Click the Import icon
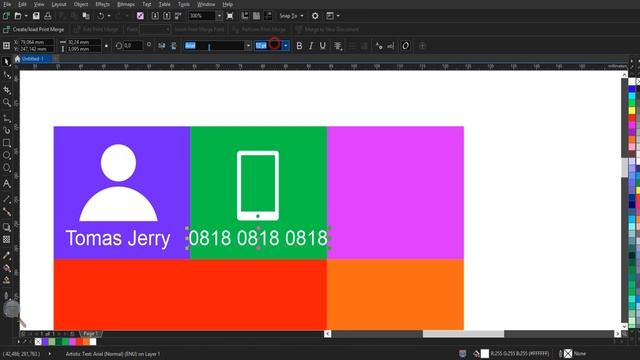The image size is (640, 360). (155, 16)
